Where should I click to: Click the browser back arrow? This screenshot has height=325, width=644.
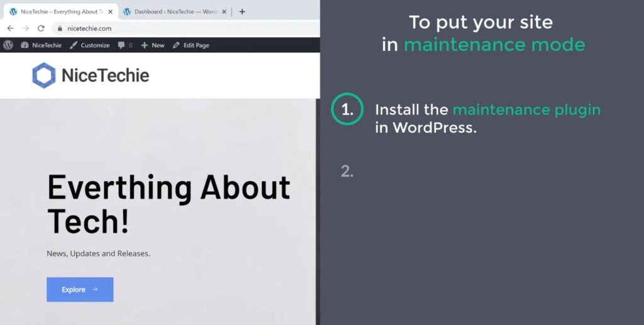(x=11, y=28)
